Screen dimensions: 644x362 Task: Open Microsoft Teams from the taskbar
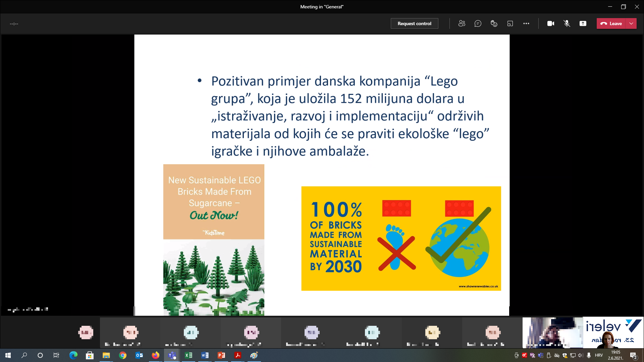(172, 355)
